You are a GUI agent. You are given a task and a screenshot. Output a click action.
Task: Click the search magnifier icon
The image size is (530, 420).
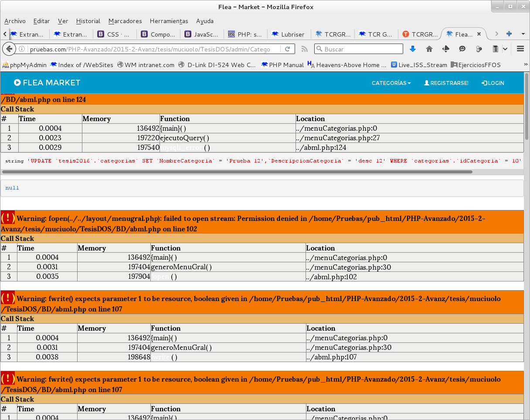[x=319, y=49]
